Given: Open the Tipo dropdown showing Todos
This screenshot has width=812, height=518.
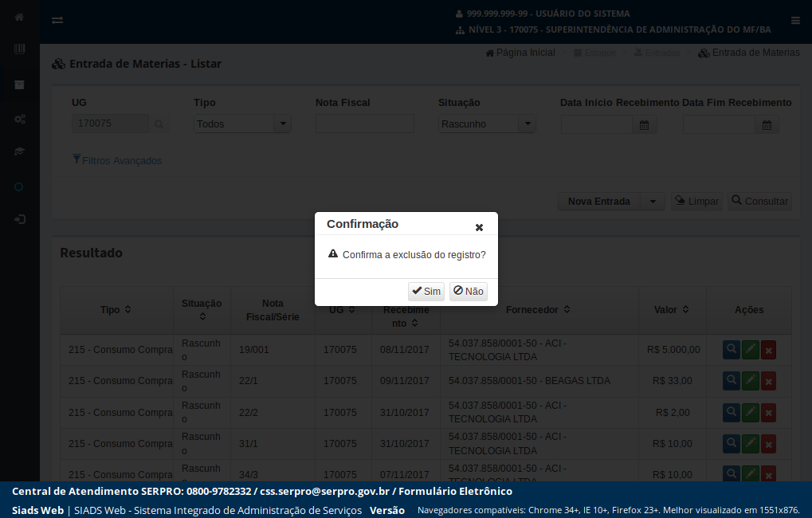Looking at the screenshot, I should (x=242, y=124).
